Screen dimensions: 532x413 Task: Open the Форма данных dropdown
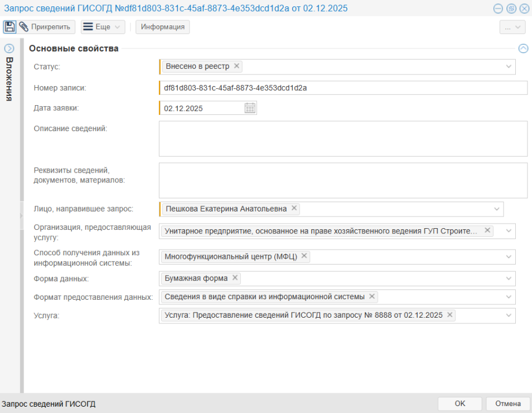click(509, 278)
